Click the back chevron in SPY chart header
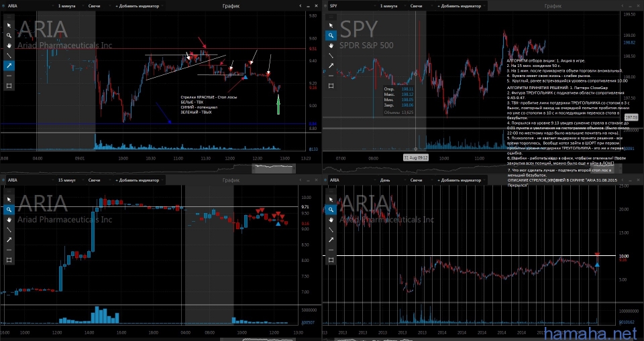The width and height of the screenshot is (644, 341). [623, 6]
